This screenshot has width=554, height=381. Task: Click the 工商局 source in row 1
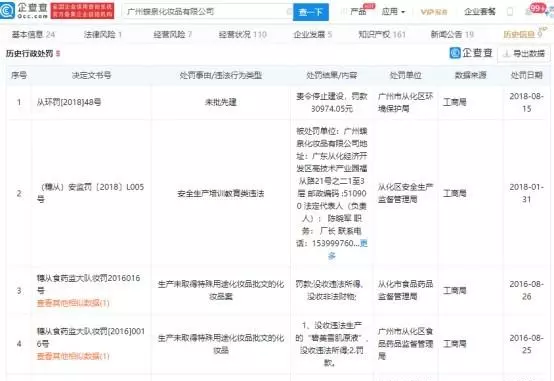tap(454, 102)
